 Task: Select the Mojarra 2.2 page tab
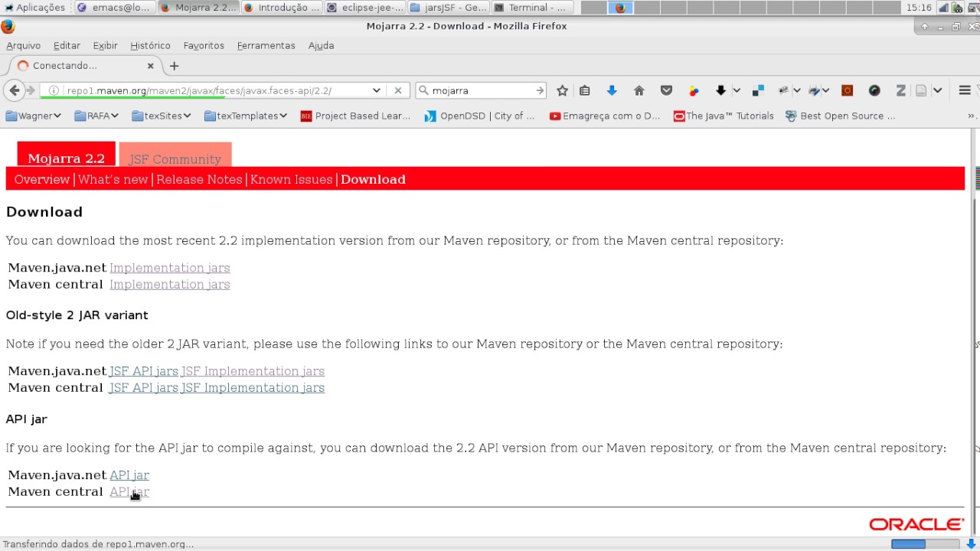[66, 155]
